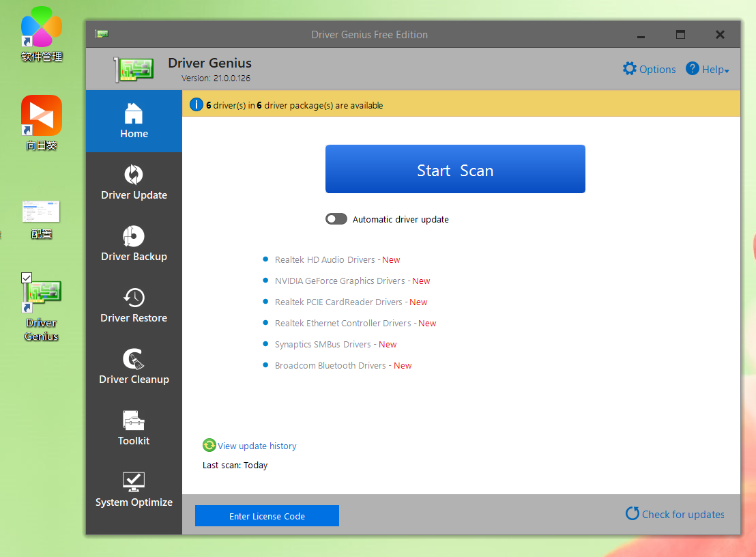Select the Driver Restore icon
756x557 pixels.
click(x=134, y=298)
